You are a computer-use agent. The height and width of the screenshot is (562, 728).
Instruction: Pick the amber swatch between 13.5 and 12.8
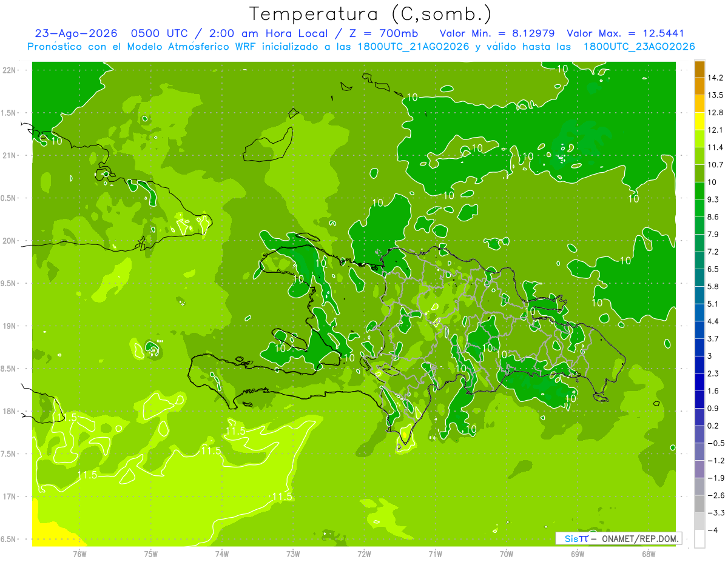click(699, 104)
